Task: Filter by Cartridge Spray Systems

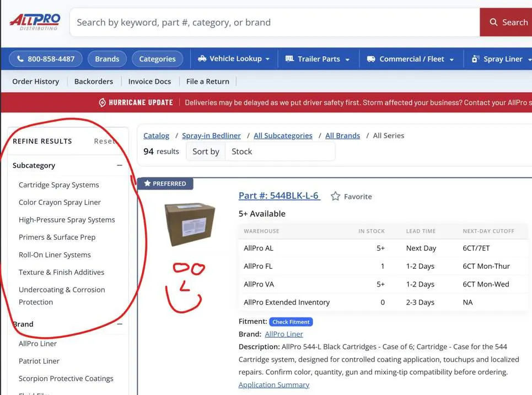Action: point(59,185)
